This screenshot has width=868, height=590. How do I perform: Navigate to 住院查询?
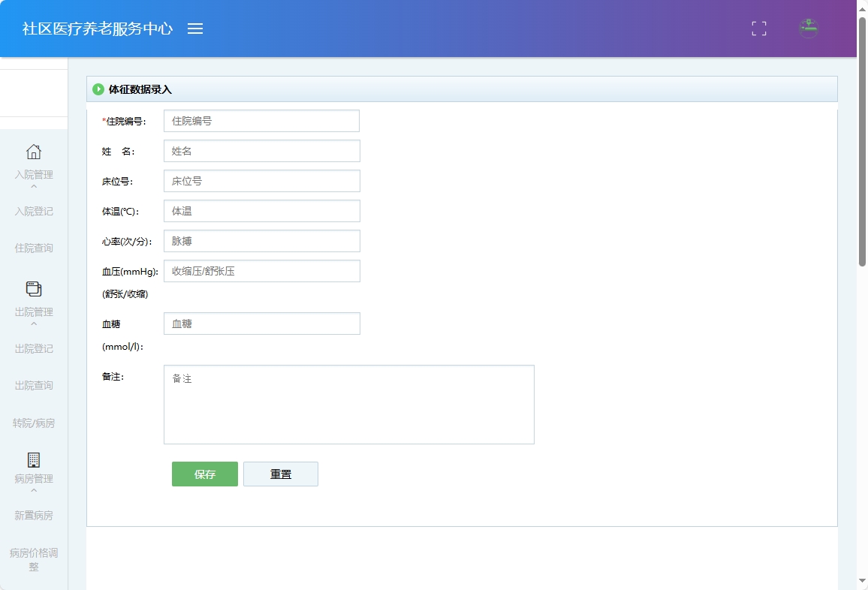point(34,248)
